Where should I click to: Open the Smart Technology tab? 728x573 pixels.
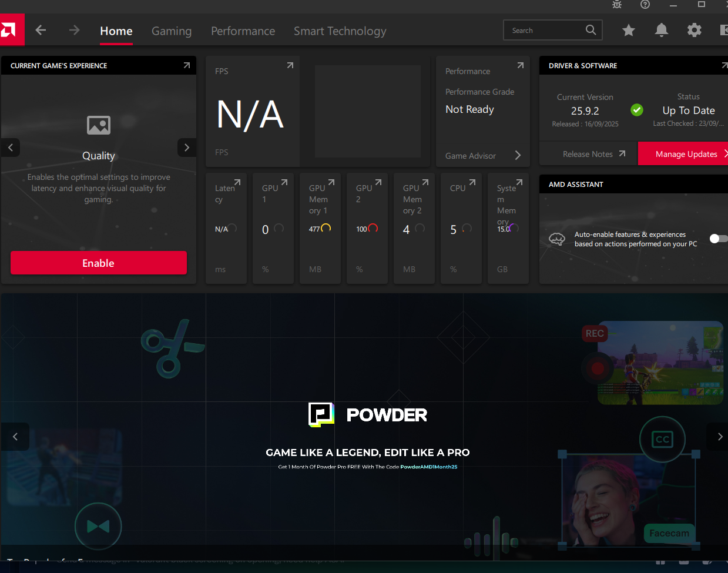coord(340,31)
